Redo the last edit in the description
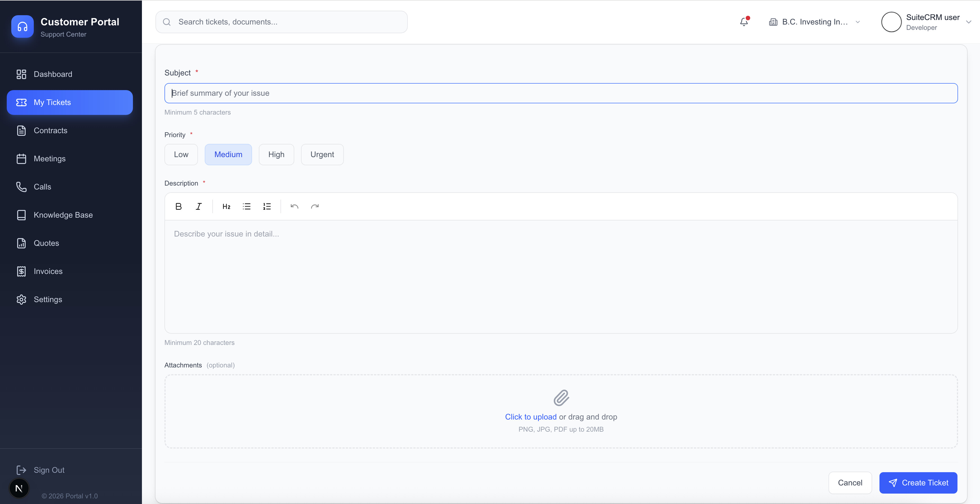980x504 pixels. pyautogui.click(x=315, y=207)
